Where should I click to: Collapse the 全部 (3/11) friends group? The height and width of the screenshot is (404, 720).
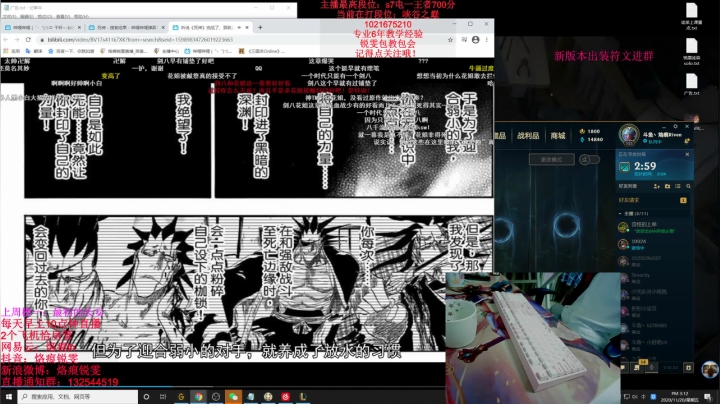click(x=653, y=213)
